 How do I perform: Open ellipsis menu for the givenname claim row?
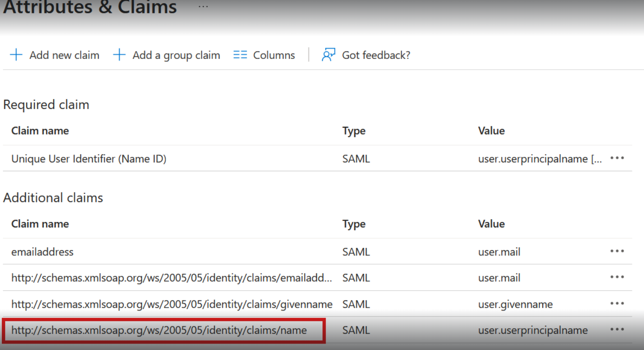pos(617,304)
